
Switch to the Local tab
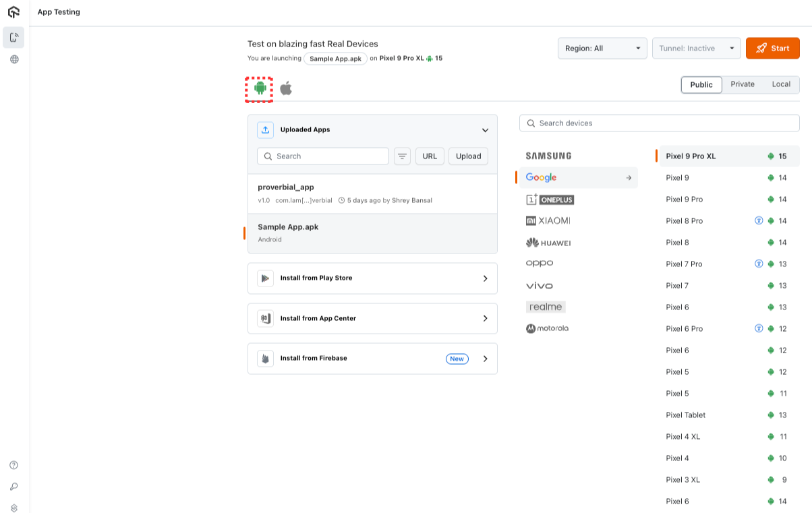(x=781, y=84)
